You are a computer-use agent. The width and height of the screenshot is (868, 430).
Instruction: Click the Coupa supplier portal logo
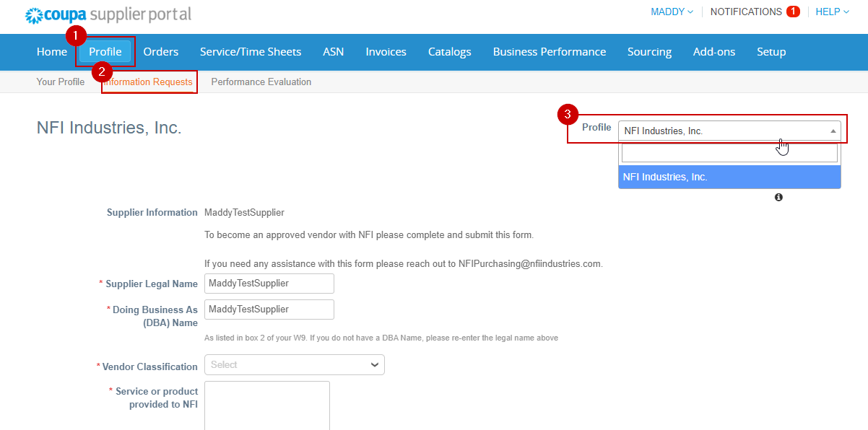(x=108, y=14)
